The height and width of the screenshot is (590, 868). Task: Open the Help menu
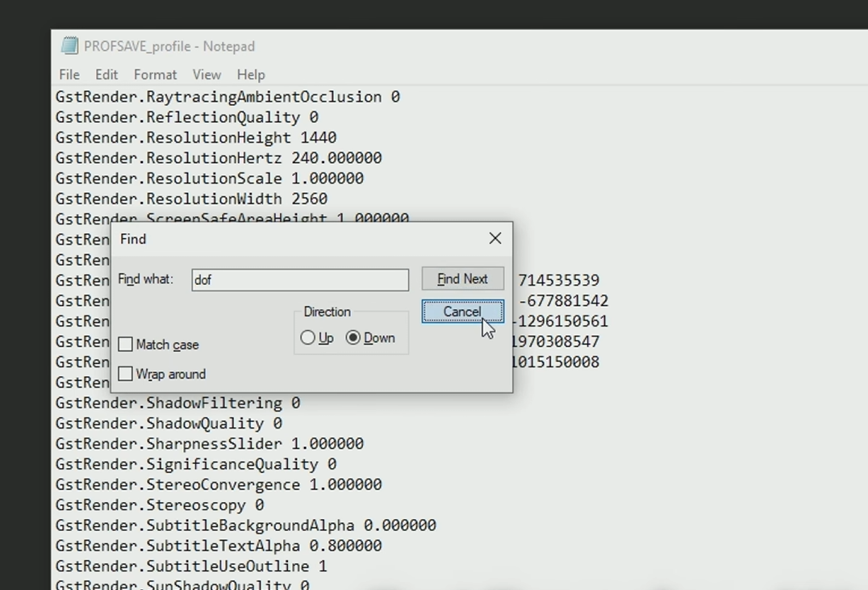coord(251,74)
